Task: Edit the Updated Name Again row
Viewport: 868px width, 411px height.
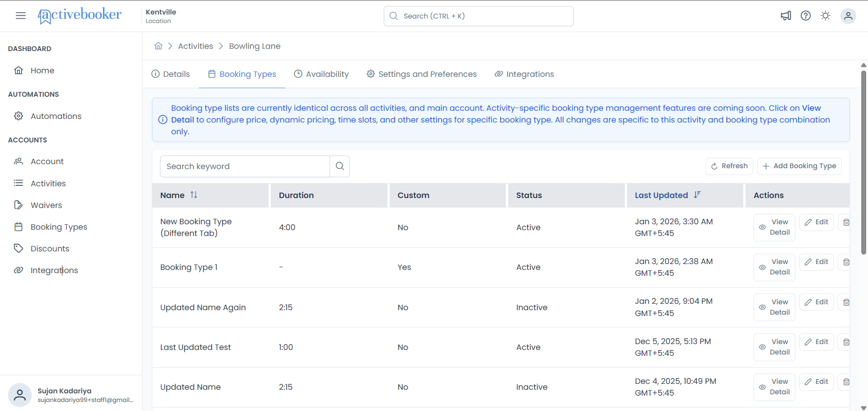Action: [816, 302]
